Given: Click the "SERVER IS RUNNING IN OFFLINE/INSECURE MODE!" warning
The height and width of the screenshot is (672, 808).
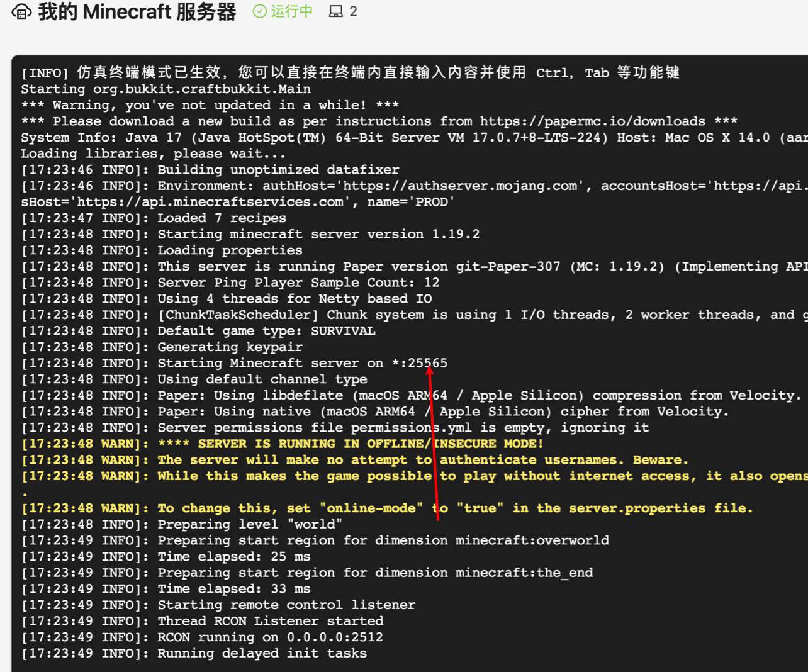Looking at the screenshot, I should tap(370, 444).
